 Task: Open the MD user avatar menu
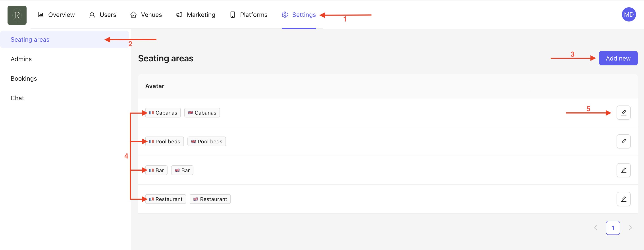pos(629,14)
